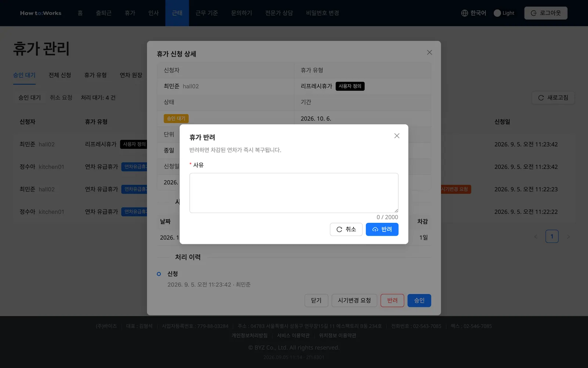Click the 시기변경 요청 orange badge in table
The height and width of the screenshot is (368, 588).
455,189
